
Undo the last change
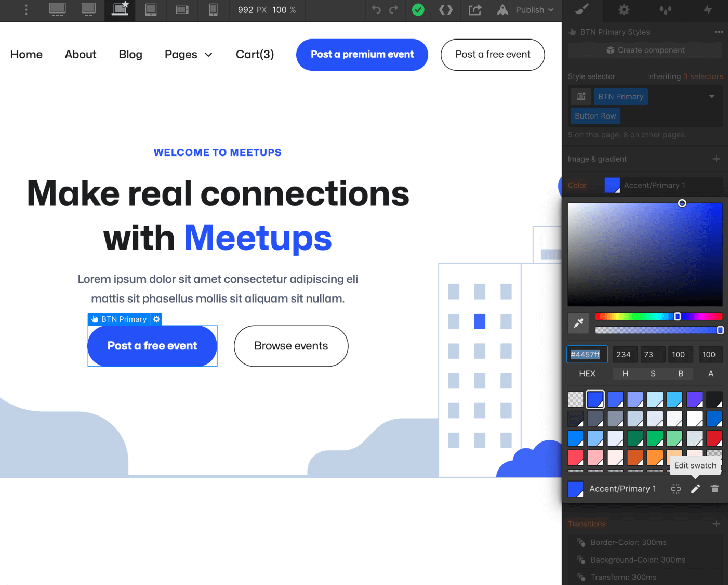pyautogui.click(x=376, y=10)
